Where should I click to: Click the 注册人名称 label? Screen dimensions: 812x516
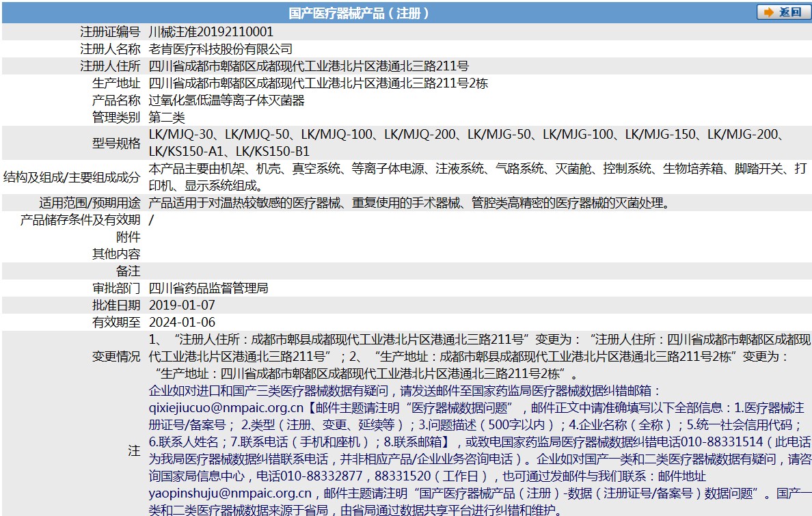tap(110, 49)
